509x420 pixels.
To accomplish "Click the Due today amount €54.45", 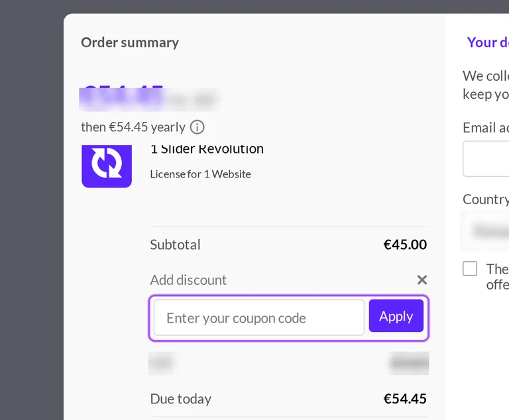I will pyautogui.click(x=405, y=399).
